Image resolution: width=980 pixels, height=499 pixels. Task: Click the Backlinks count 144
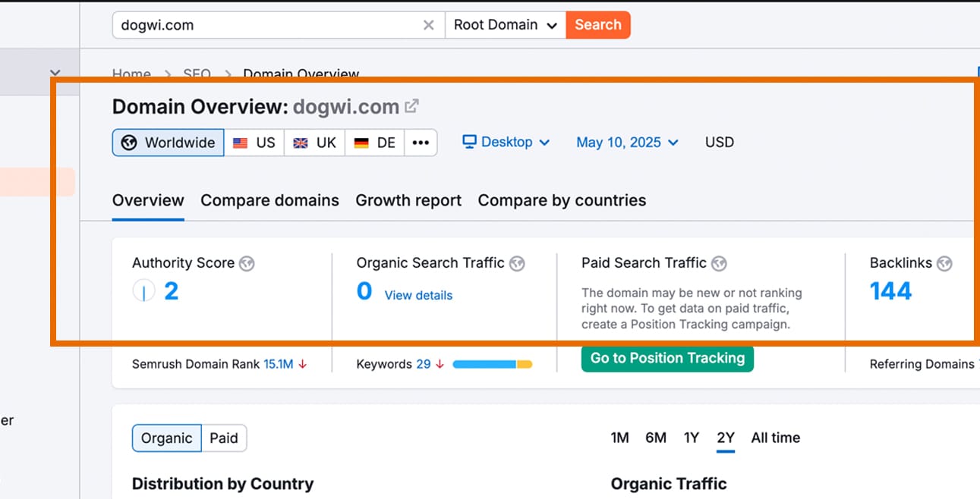pyautogui.click(x=890, y=291)
